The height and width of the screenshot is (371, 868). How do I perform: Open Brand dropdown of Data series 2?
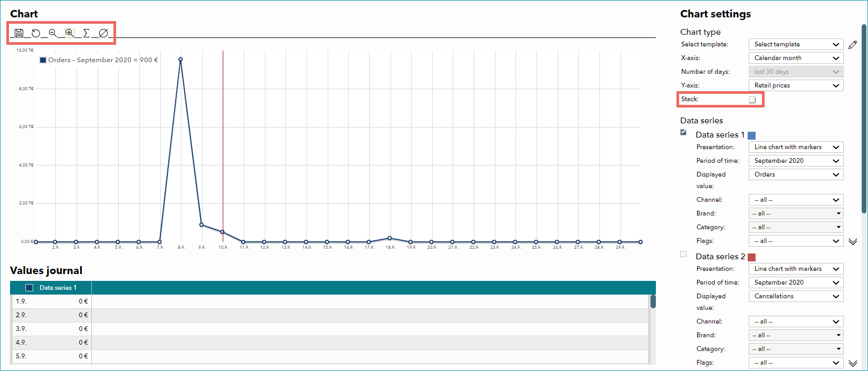(x=796, y=335)
